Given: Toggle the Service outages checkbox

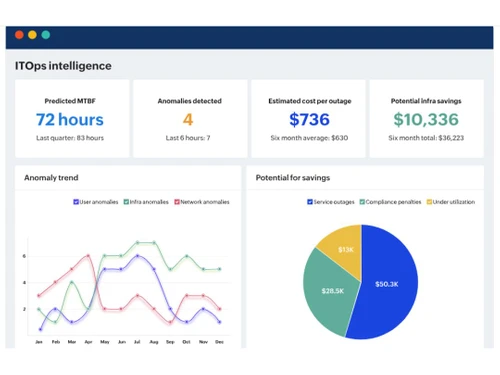Looking at the screenshot, I should (x=310, y=202).
